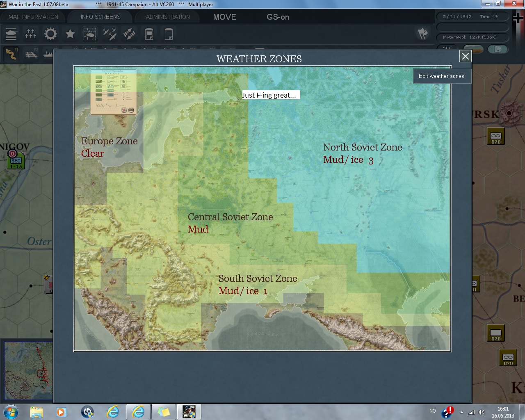Show hidden system tray icons
Screen dimensions: 525x420
461,412
